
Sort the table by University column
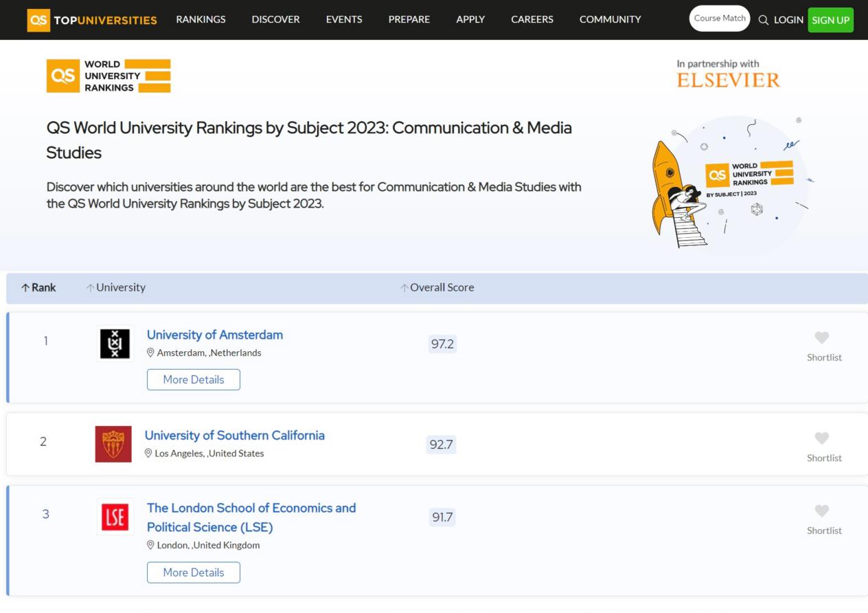pyautogui.click(x=115, y=287)
